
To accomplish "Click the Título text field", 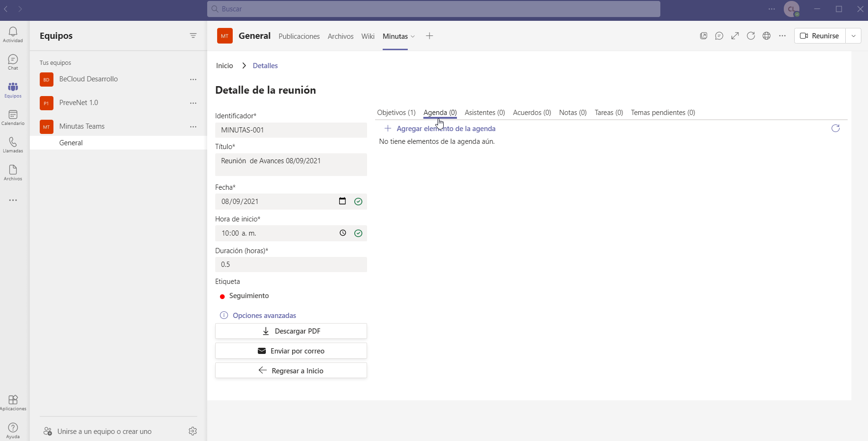I will (x=291, y=165).
